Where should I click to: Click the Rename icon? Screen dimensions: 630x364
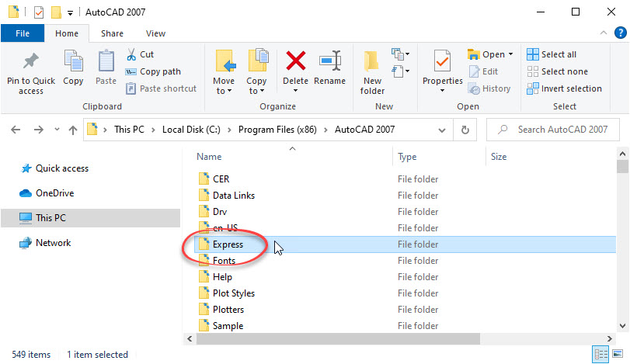[330, 61]
